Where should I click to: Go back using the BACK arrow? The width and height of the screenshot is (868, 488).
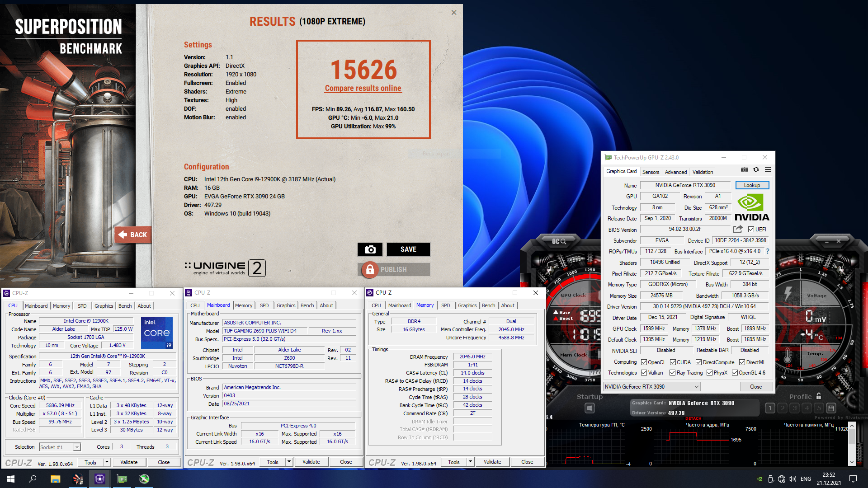[132, 235]
